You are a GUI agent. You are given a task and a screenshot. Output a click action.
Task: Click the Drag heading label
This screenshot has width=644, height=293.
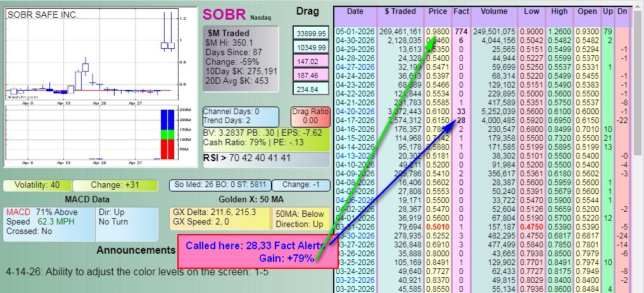pyautogui.click(x=308, y=11)
